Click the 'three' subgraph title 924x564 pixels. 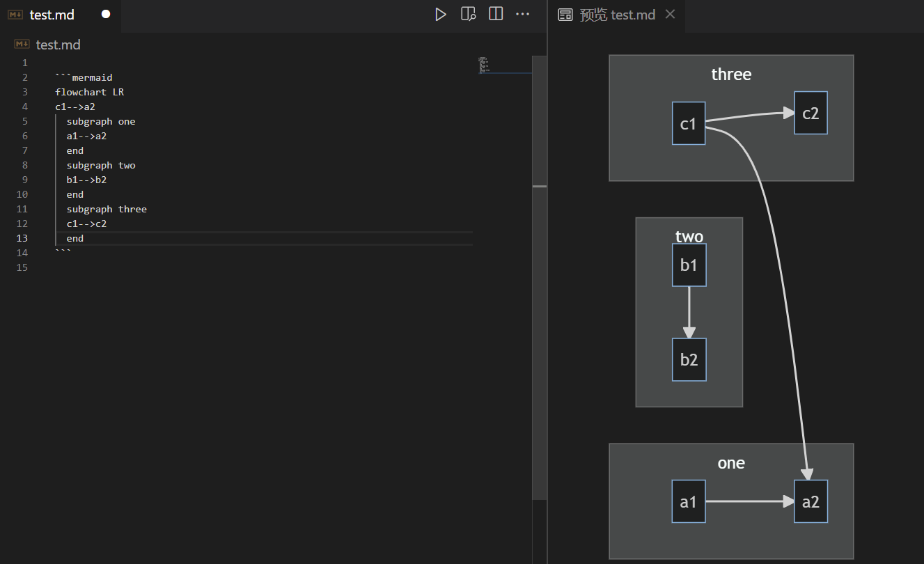(x=731, y=74)
